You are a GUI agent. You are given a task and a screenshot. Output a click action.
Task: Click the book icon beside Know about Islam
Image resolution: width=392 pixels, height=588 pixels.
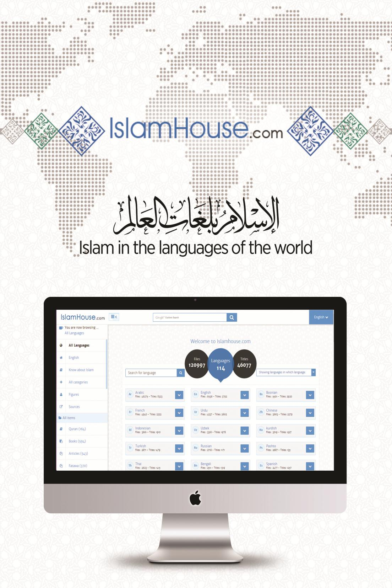point(61,370)
